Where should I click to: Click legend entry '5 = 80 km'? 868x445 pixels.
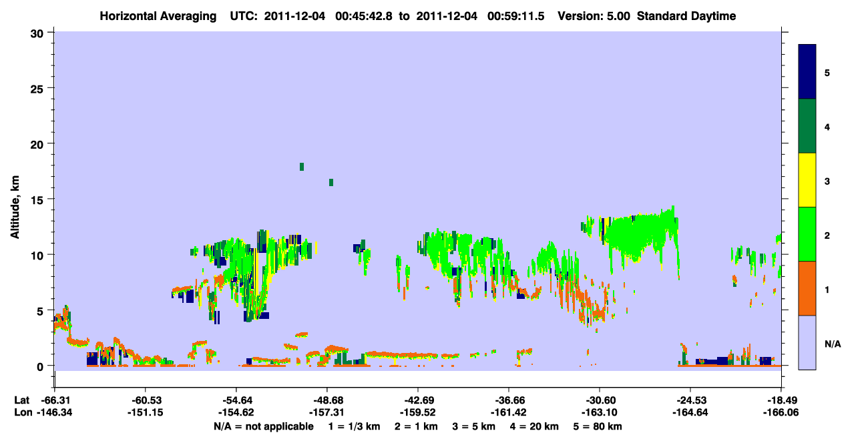tap(597, 426)
